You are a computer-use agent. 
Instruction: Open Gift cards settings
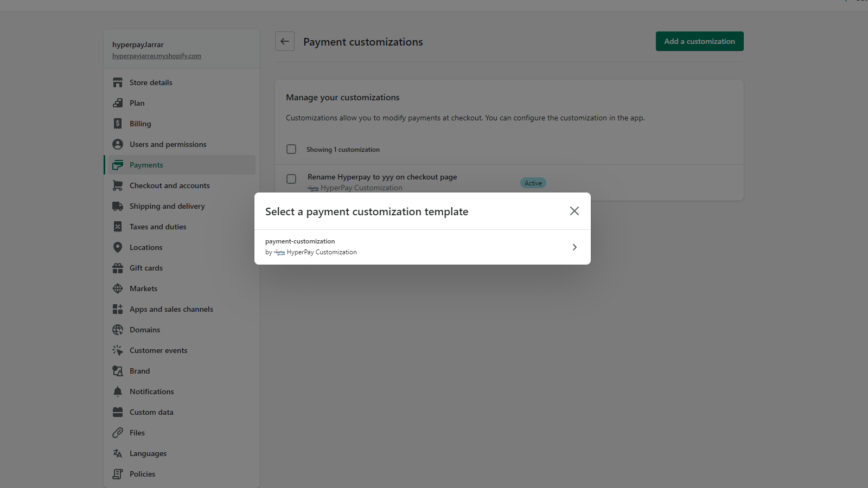pyautogui.click(x=182, y=268)
